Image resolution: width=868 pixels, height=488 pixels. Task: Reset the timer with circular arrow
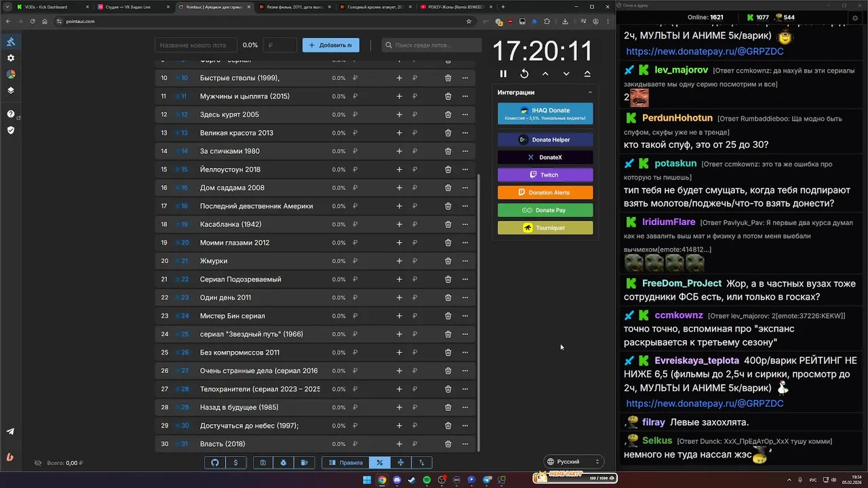524,74
